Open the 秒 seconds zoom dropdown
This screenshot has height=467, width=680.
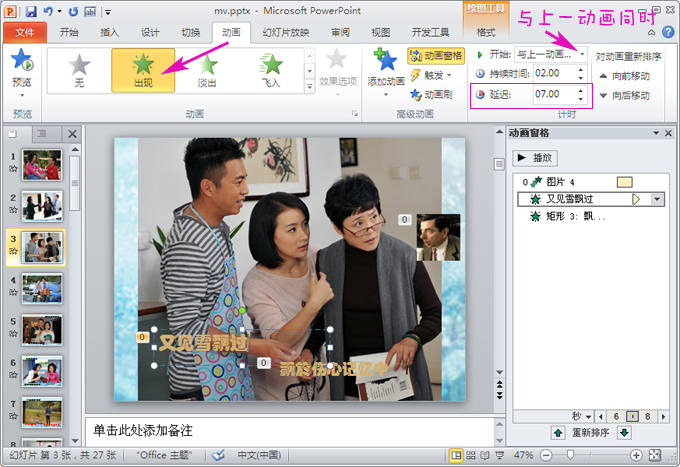(582, 417)
